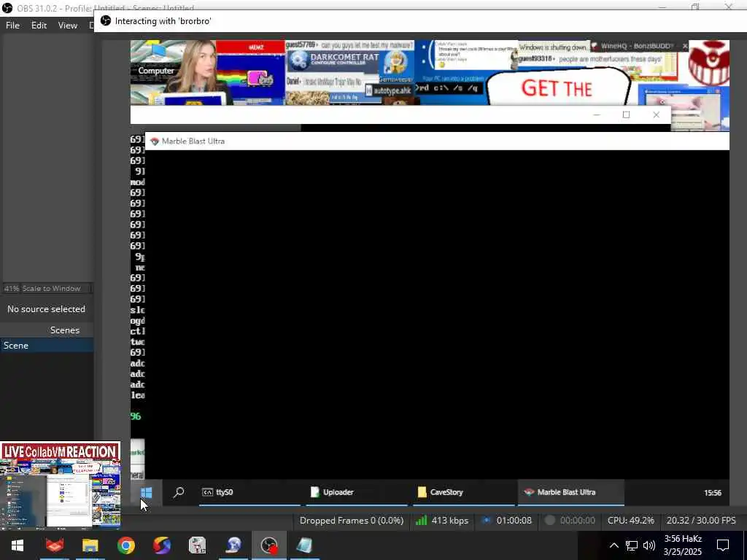Click the GET THE speech bubble banner
The height and width of the screenshot is (560, 747).
[557, 87]
